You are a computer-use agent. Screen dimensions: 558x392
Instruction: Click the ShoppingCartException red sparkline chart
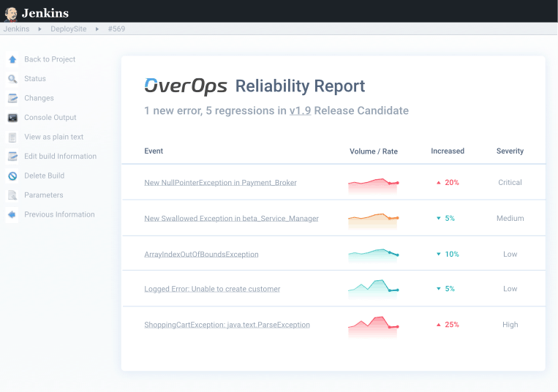tap(373, 327)
